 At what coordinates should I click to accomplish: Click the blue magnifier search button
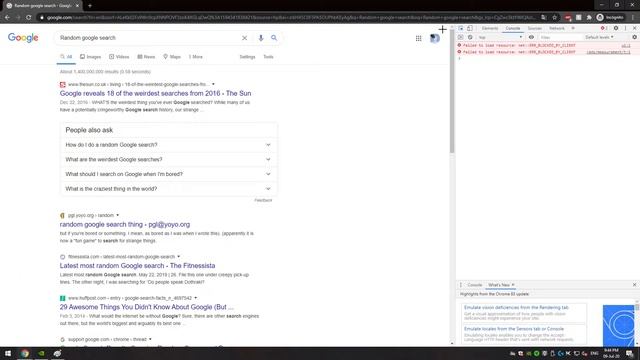pos(274,38)
